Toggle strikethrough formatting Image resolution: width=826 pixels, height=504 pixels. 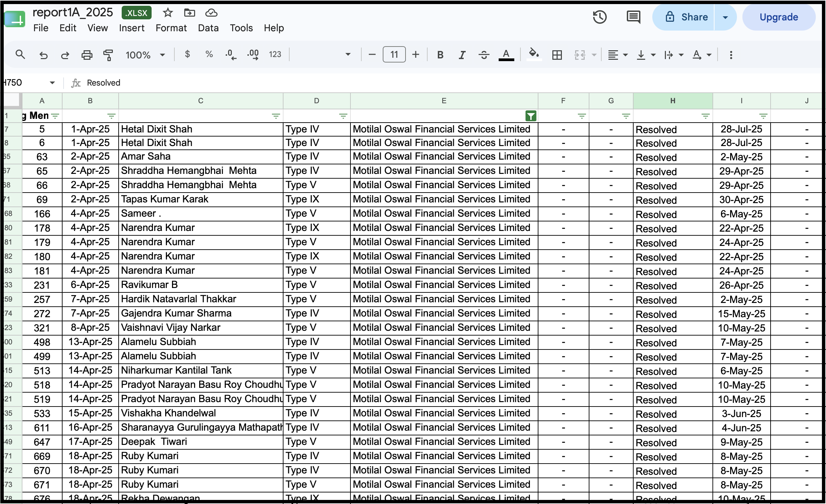484,55
